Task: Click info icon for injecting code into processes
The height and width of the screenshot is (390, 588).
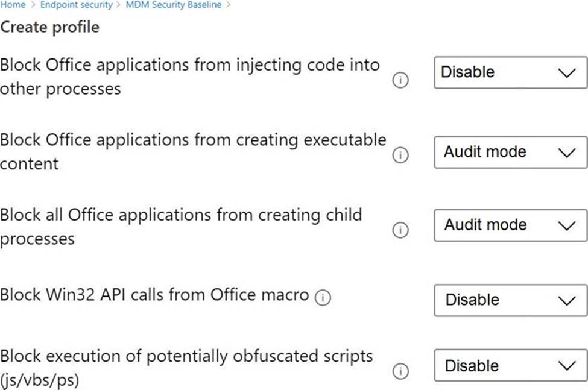Action: tap(400, 81)
